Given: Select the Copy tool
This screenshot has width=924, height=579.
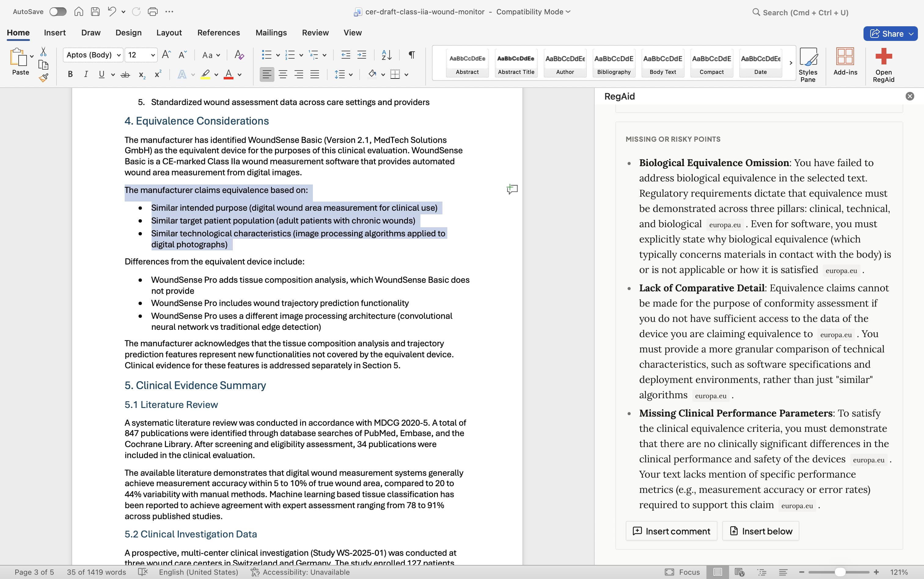Looking at the screenshot, I should tap(43, 64).
